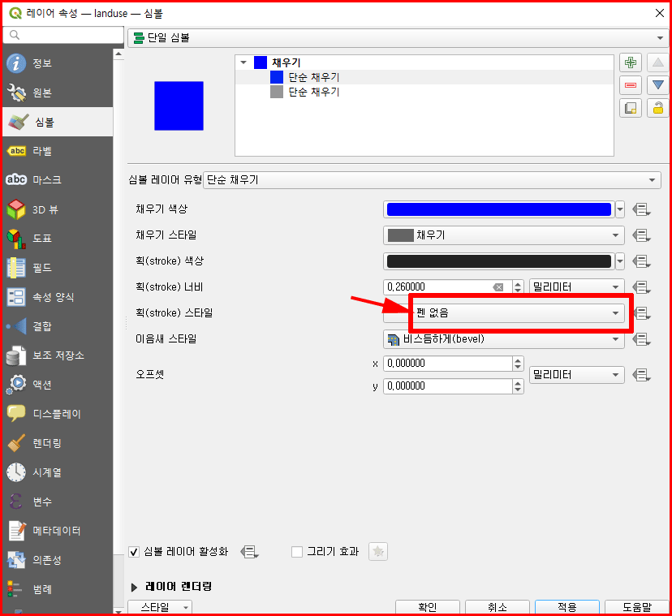Open the 변수 tab

pos(58,502)
